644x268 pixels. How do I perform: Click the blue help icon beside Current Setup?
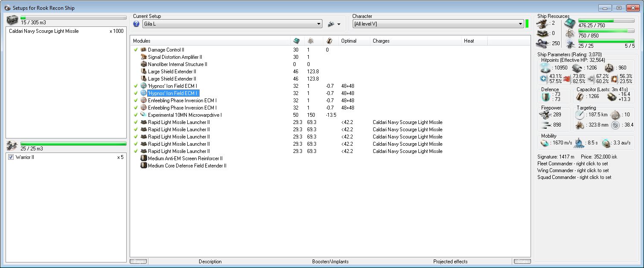point(136,24)
